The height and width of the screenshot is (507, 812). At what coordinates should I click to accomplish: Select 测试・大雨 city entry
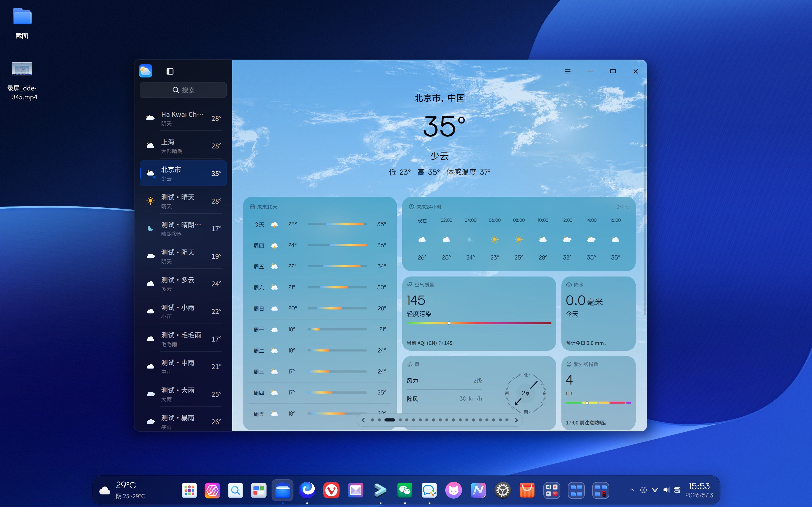tap(183, 394)
